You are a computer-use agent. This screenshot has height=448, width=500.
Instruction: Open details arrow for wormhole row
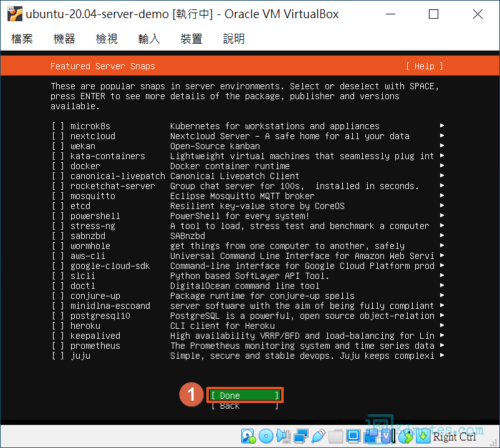pyautogui.click(x=442, y=245)
